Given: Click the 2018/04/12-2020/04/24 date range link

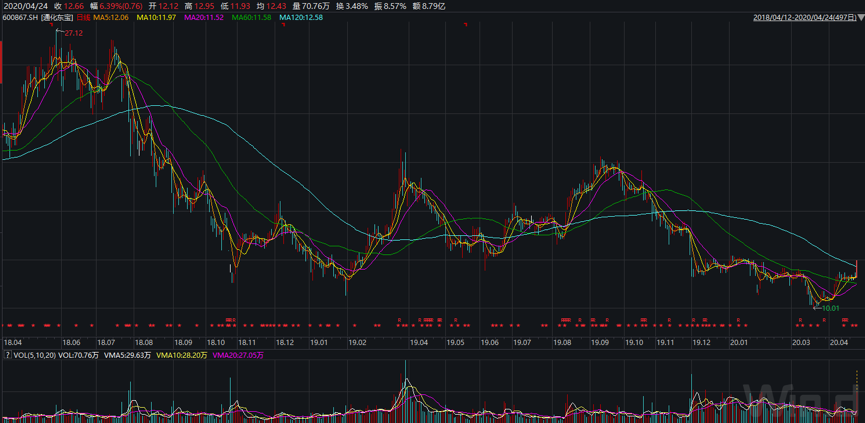Looking at the screenshot, I should [x=802, y=18].
